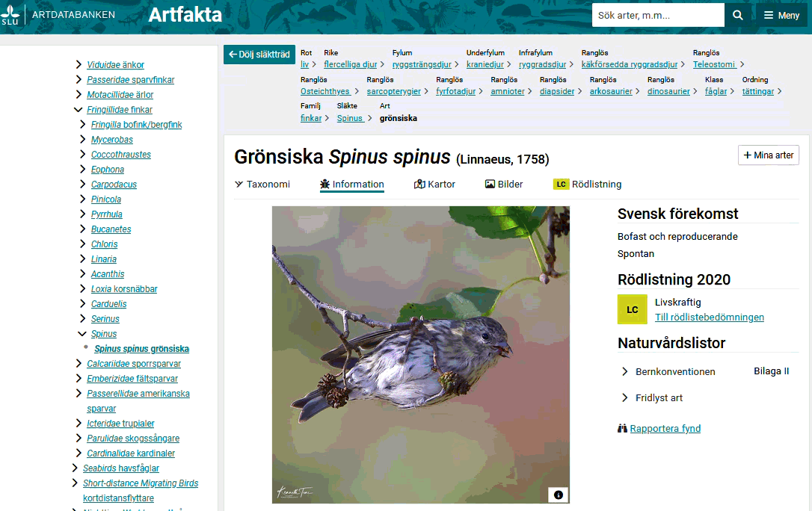The image size is (812, 511).
Task: Click the binoculars icon next to Rapportera fynd
Action: (623, 428)
